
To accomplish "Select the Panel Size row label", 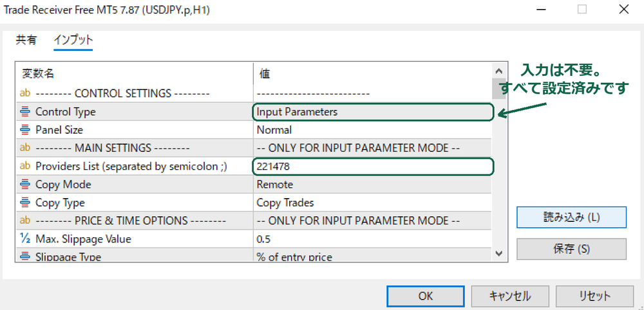I will (x=59, y=130).
